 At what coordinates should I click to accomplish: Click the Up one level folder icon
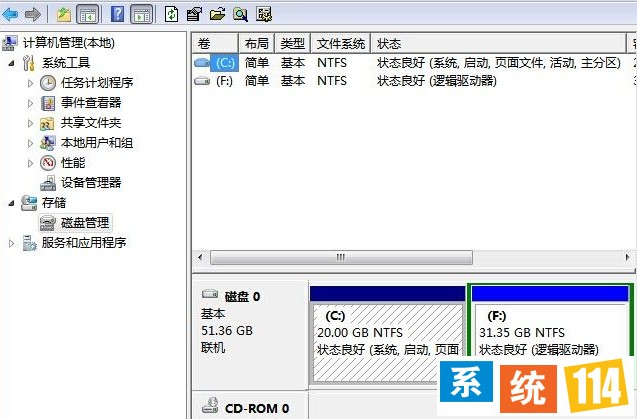64,15
